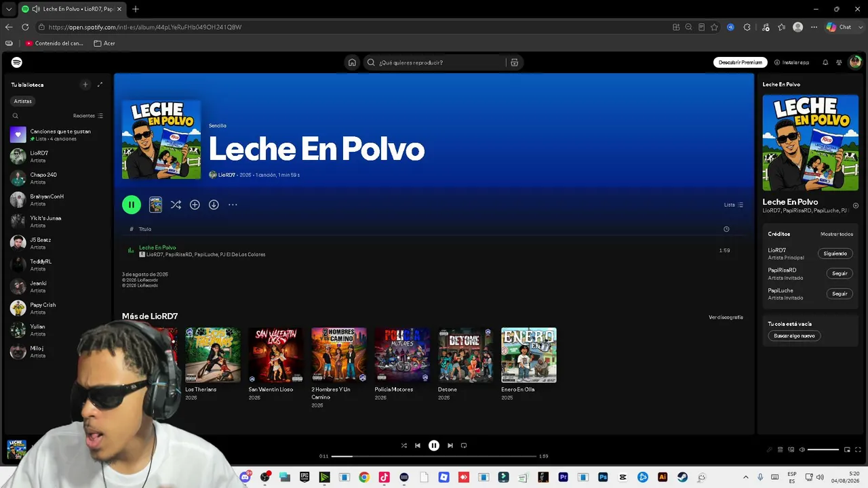The image size is (868, 488).
Task: Skip to next track in player bar
Action: 450,445
